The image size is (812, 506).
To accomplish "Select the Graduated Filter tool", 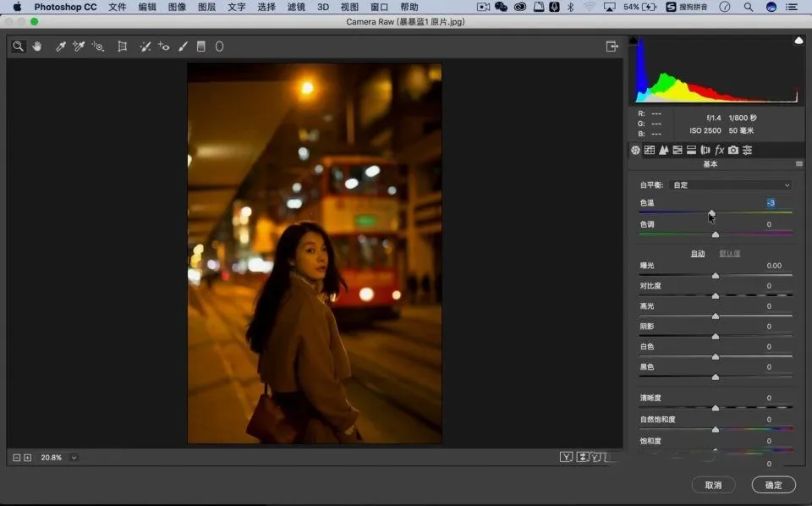I will point(201,47).
